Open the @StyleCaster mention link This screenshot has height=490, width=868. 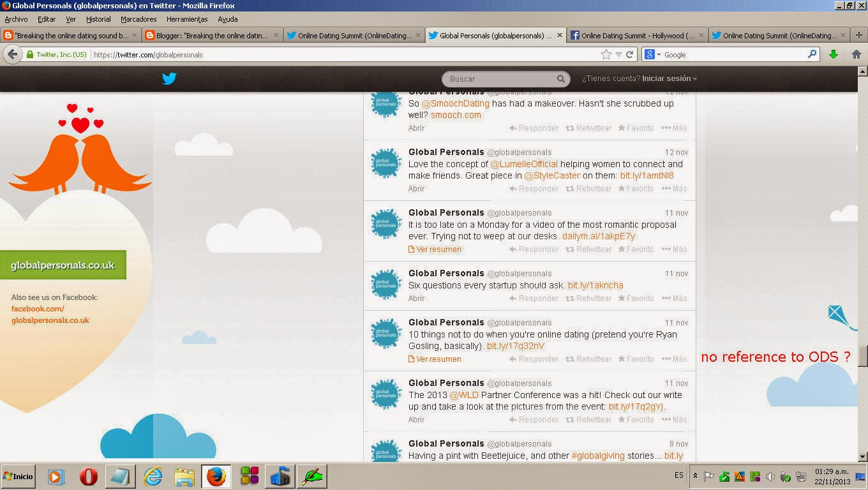tap(552, 176)
